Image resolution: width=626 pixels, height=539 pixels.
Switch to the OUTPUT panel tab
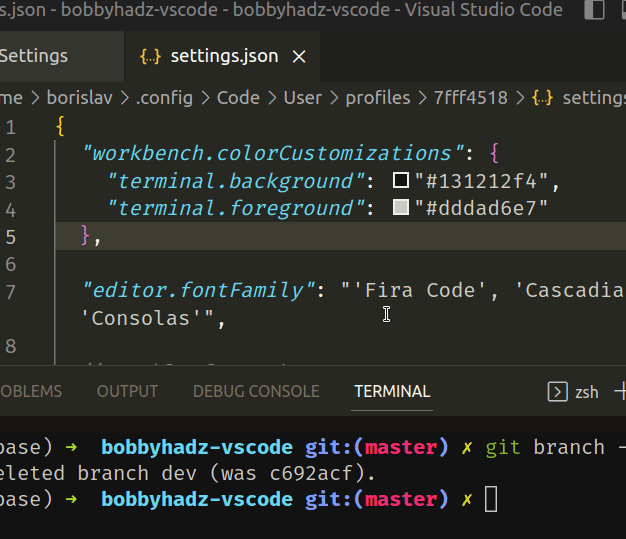tap(127, 391)
